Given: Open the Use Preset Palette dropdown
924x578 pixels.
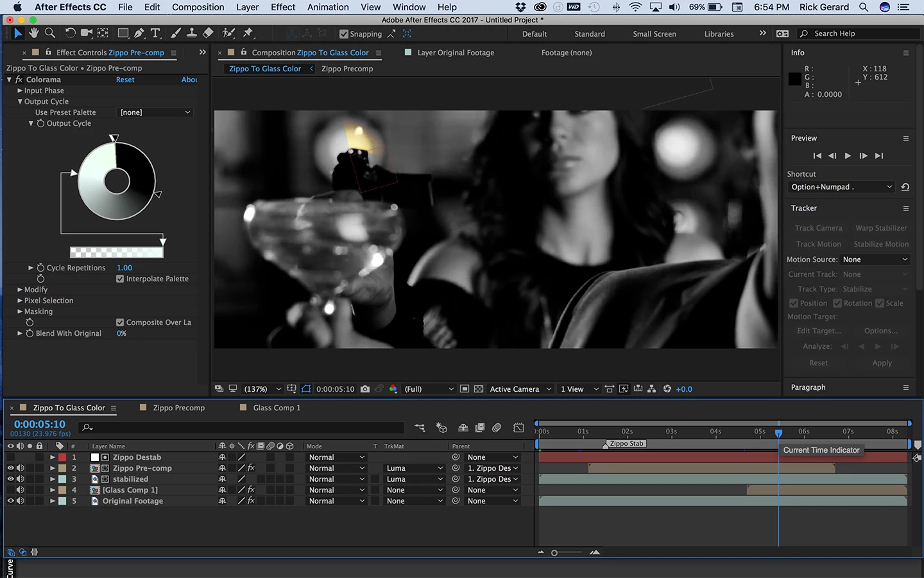Looking at the screenshot, I should point(156,112).
